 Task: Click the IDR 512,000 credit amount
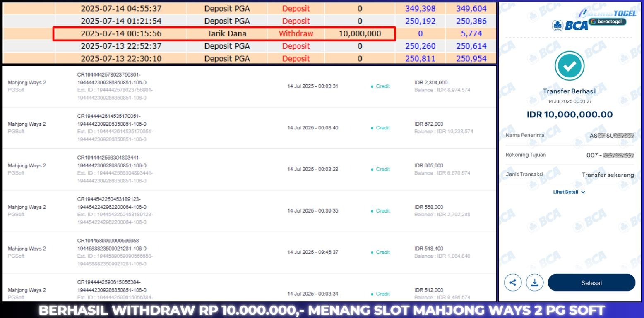click(429, 290)
